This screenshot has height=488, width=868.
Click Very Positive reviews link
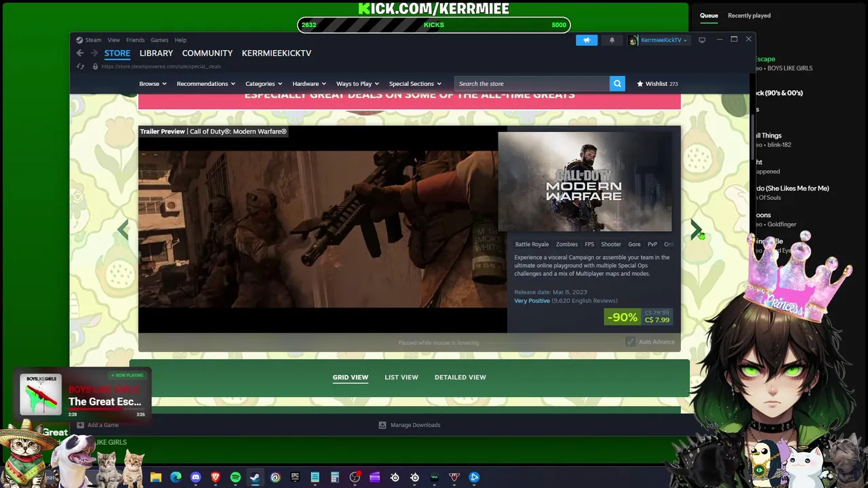pyautogui.click(x=532, y=300)
